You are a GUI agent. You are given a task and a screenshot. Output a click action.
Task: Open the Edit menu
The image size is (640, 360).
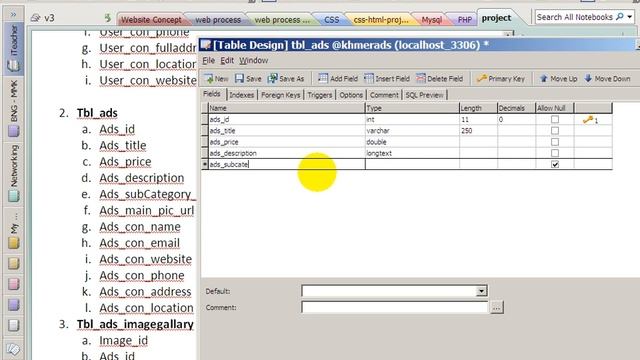tap(227, 60)
